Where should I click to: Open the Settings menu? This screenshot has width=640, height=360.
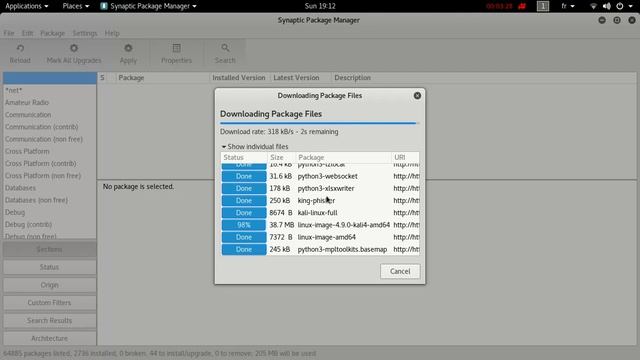[x=85, y=33]
